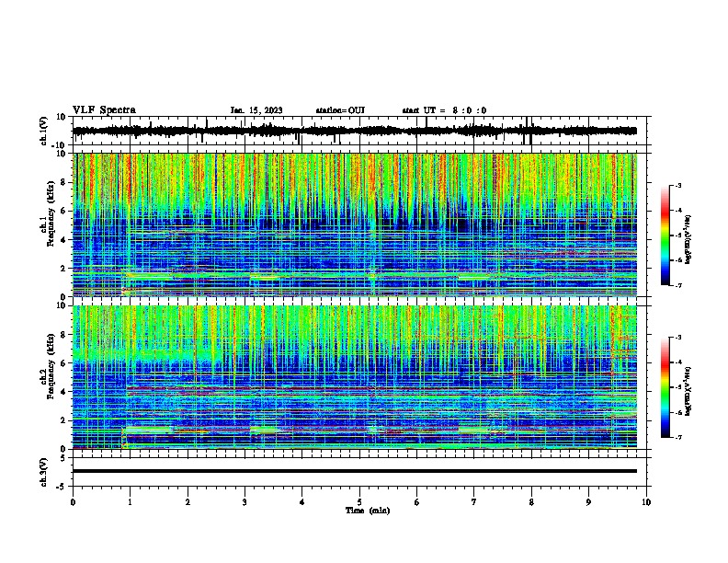This screenshot has width=728, height=563.
Task: Click the Time (min) axis label
Action: coord(368,511)
